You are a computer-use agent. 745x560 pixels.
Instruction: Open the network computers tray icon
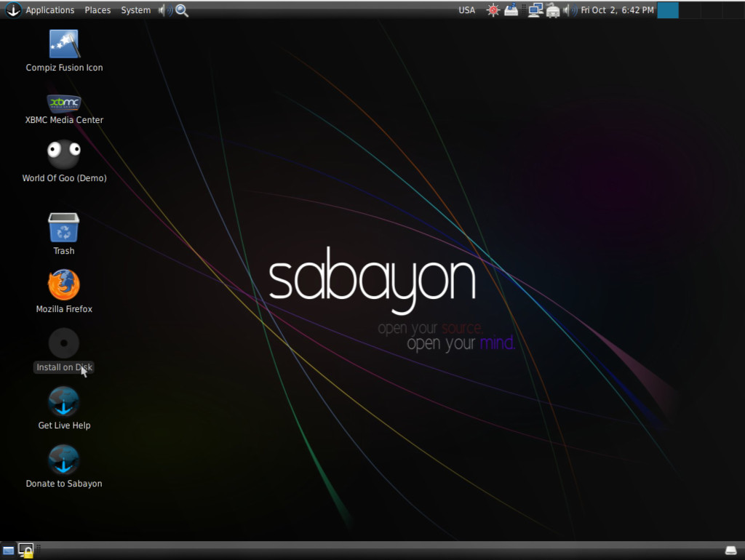click(535, 10)
